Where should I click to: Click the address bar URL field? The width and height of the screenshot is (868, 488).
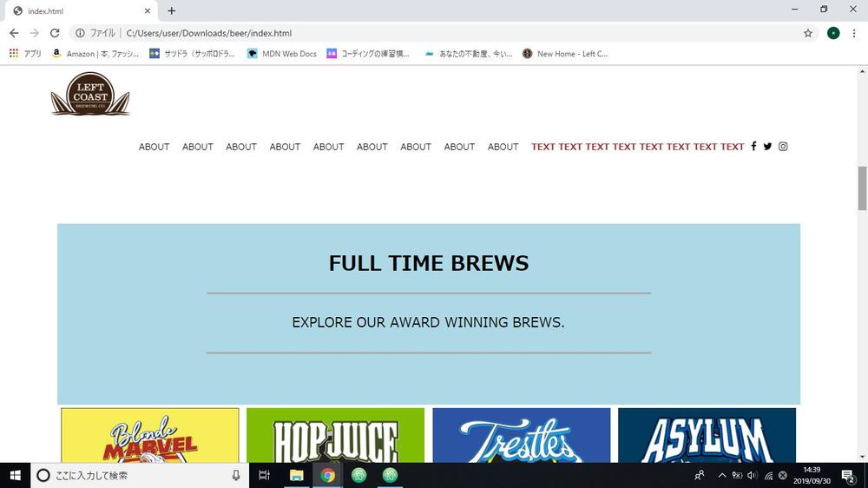(443, 33)
